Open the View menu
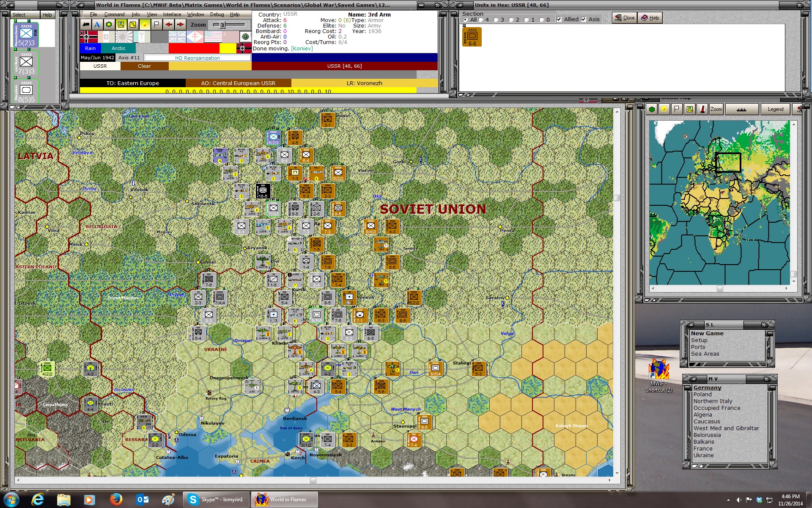 pos(152,14)
